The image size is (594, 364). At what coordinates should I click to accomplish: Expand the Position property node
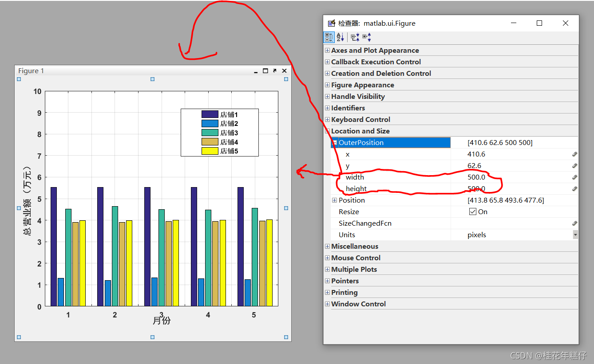point(335,200)
